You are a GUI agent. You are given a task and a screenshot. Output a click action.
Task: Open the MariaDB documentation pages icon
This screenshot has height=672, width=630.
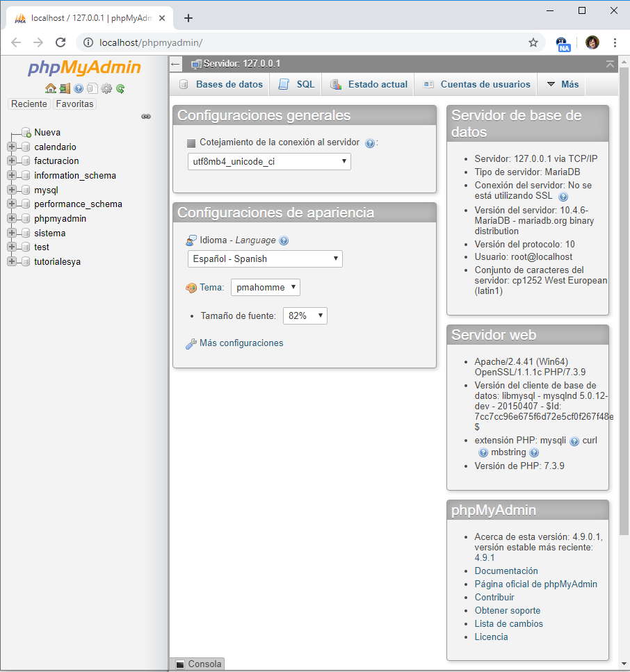pyautogui.click(x=92, y=88)
